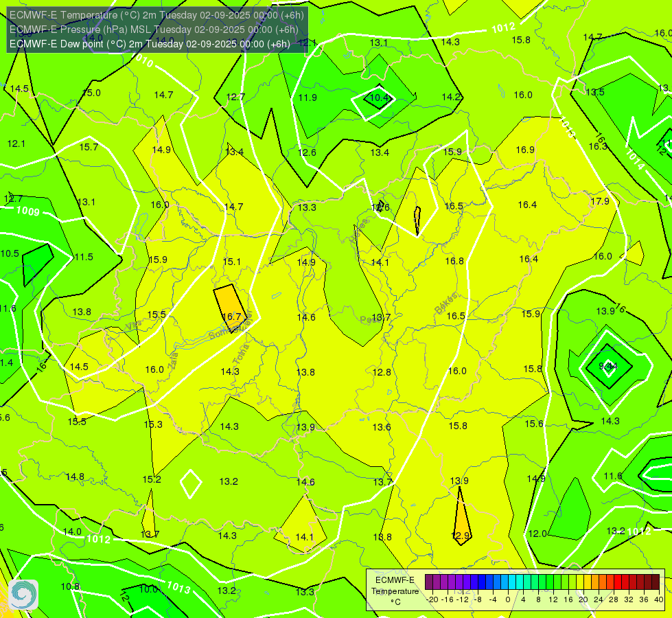
Task: Click the 1014 isobar label
Action: tap(635, 159)
